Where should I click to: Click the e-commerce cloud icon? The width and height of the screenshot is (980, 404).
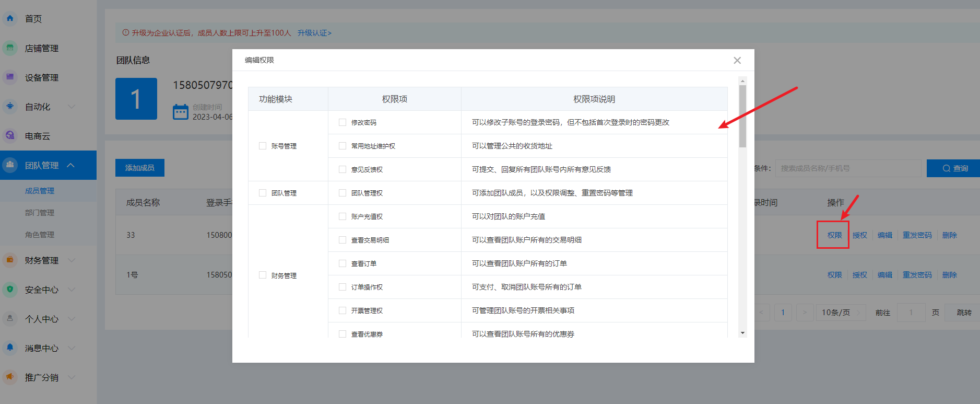pos(10,135)
